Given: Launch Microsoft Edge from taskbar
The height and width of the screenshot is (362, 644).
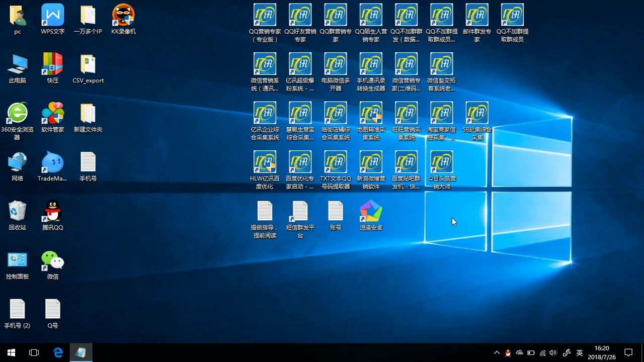Looking at the screenshot, I should pos(58,352).
